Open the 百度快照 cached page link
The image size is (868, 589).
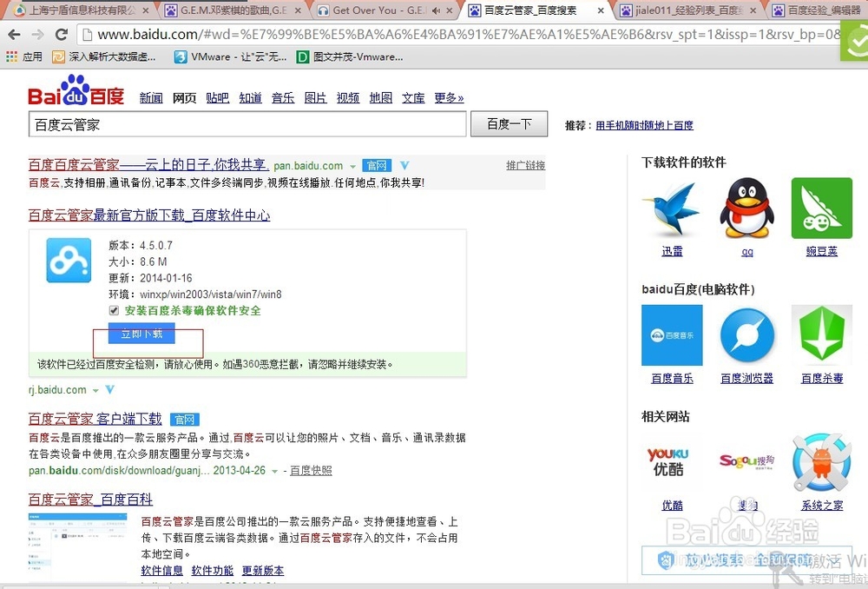[311, 471]
